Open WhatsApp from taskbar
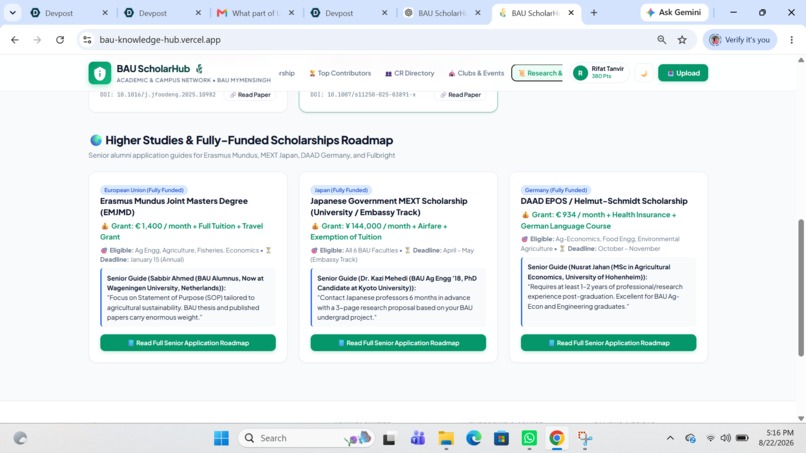 pos(529,438)
